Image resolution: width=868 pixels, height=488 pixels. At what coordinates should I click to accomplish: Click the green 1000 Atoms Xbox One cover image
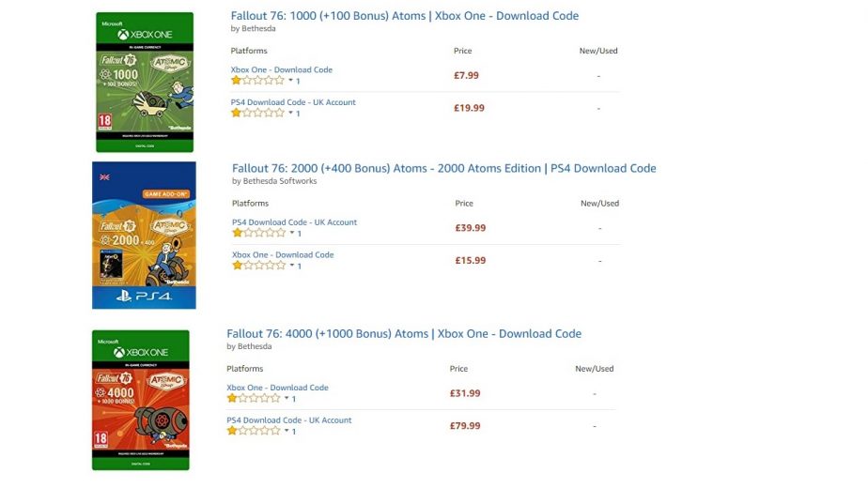coord(145,82)
